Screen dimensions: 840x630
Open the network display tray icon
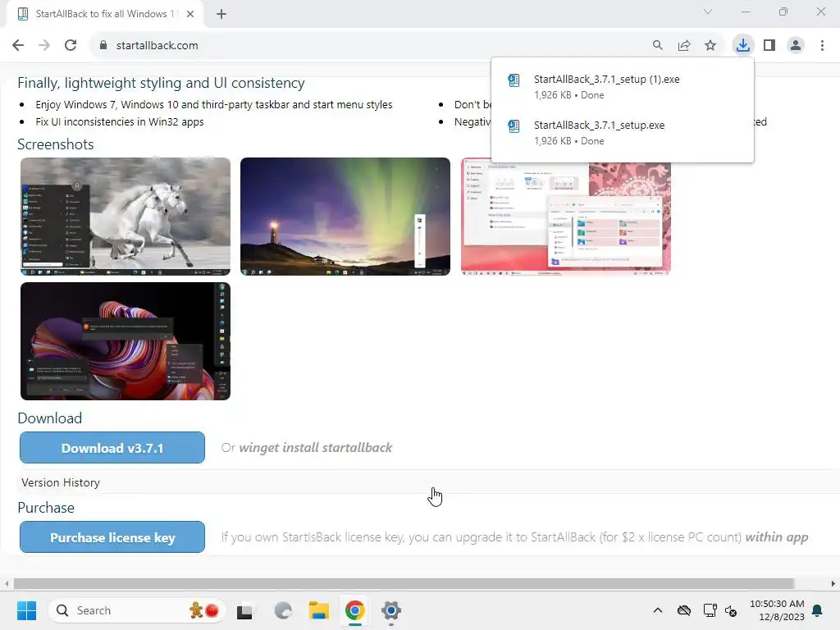tap(710, 610)
